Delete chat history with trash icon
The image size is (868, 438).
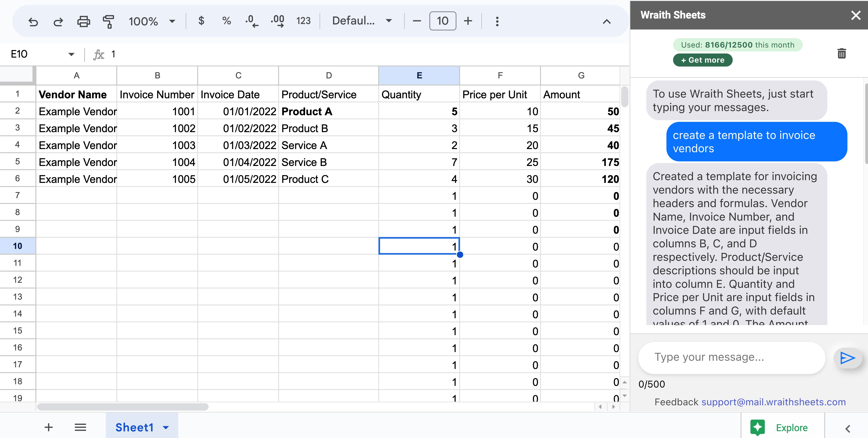tap(841, 53)
